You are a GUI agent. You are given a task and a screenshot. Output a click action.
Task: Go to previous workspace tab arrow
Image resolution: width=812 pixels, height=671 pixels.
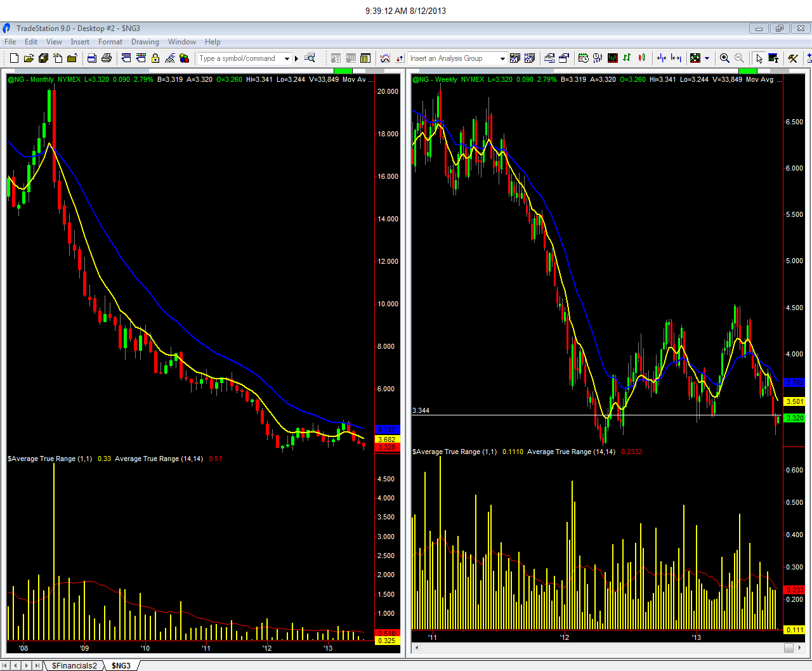pos(16,665)
